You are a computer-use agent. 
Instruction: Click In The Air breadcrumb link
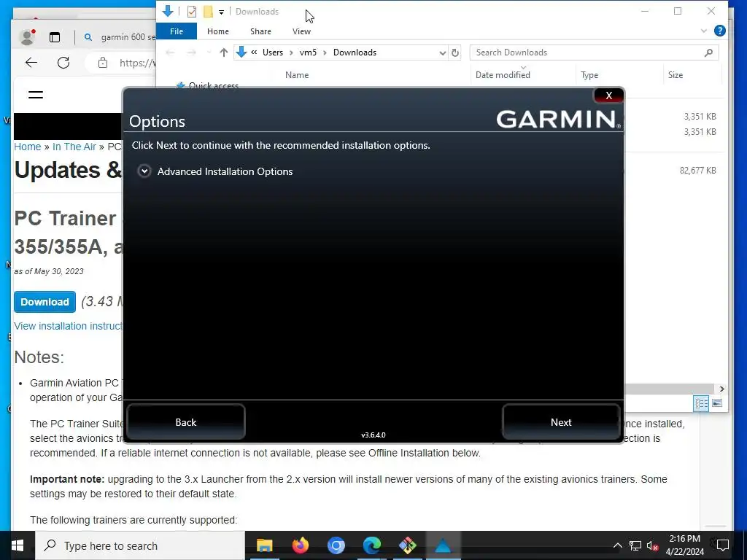74,147
